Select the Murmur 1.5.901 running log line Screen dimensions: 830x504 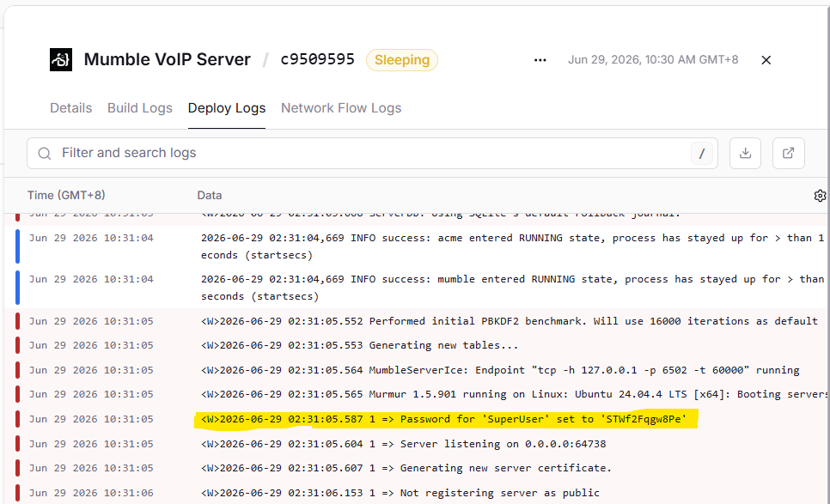tap(417, 394)
